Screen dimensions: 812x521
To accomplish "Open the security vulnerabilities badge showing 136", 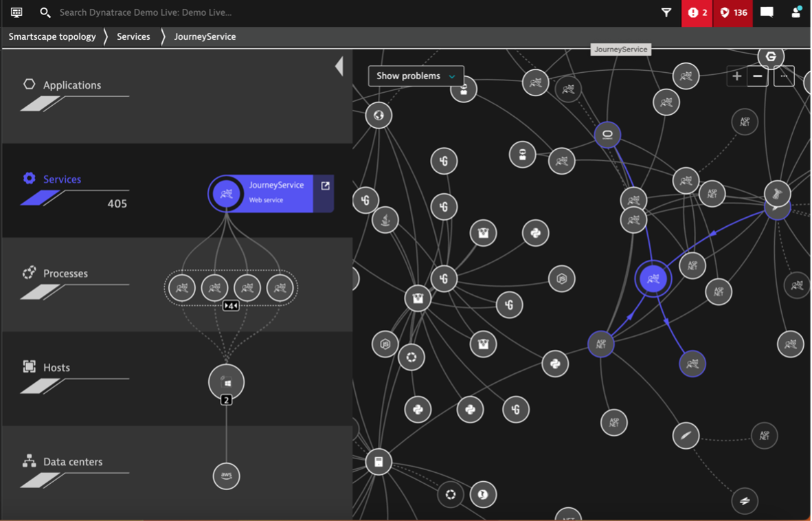I will 733,12.
